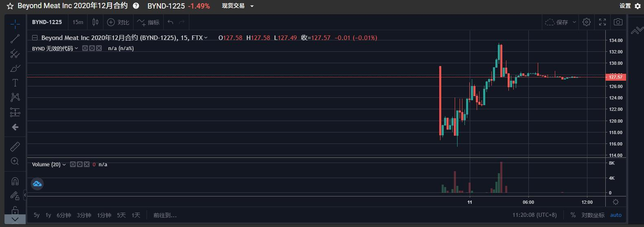Image resolution: width=644 pixels, height=227 pixels.
Task: Enter fullscreen chart mode
Action: click(602, 22)
